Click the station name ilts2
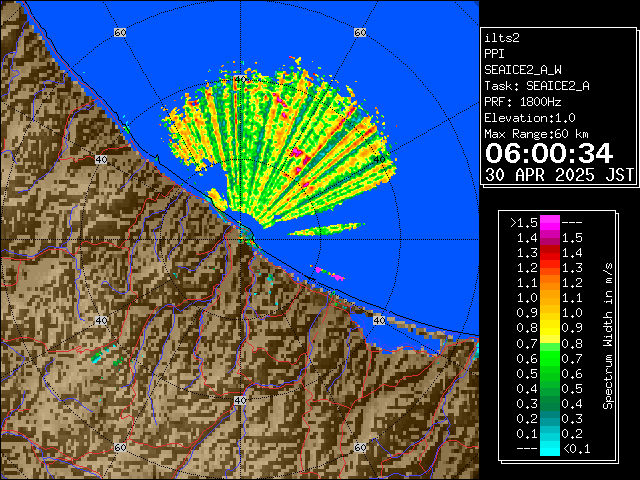The image size is (640, 480). (x=502, y=38)
